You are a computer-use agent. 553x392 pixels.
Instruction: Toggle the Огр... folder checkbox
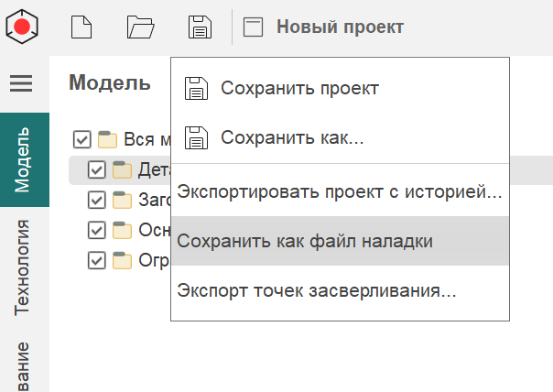point(96,260)
